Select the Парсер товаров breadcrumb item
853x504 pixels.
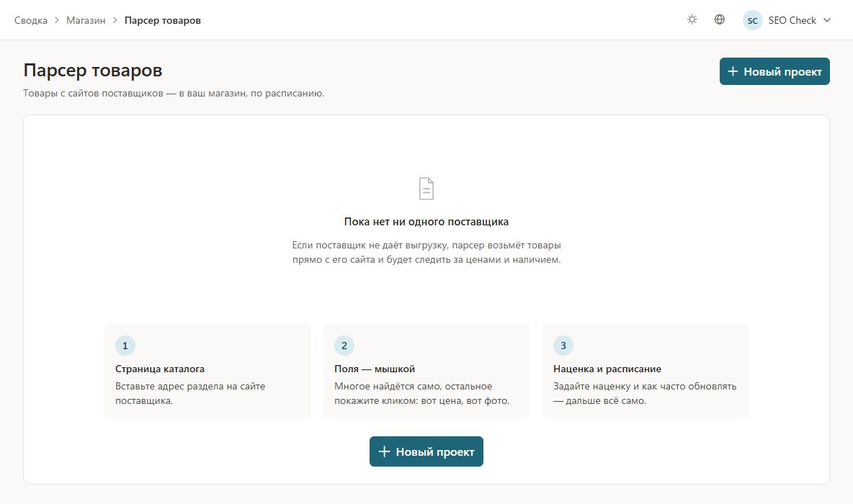click(163, 20)
